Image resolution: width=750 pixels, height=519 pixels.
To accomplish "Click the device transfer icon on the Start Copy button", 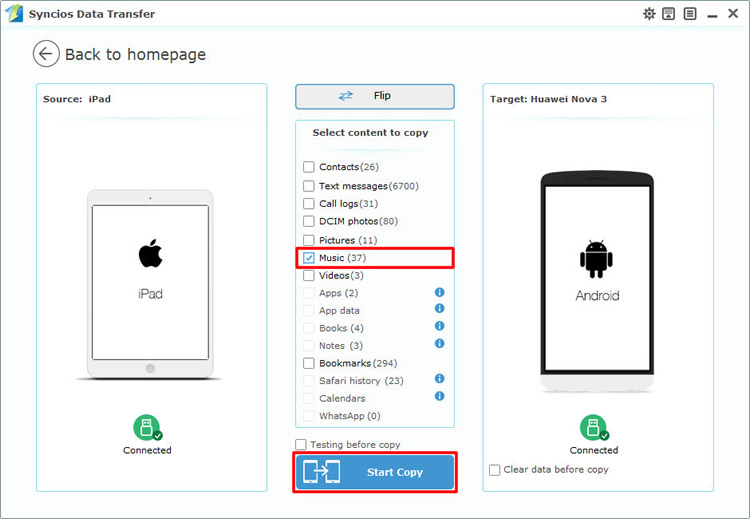I will pos(321,472).
